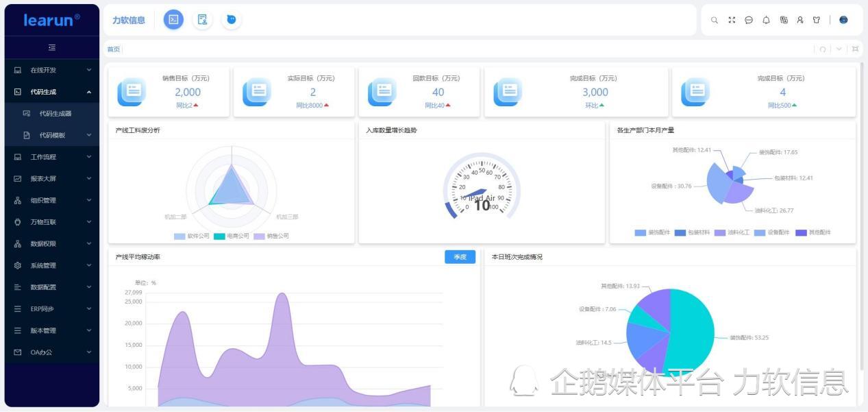Image resolution: width=868 pixels, height=412 pixels.
Task: Open the theme skin shirt icon
Action: 817,20
